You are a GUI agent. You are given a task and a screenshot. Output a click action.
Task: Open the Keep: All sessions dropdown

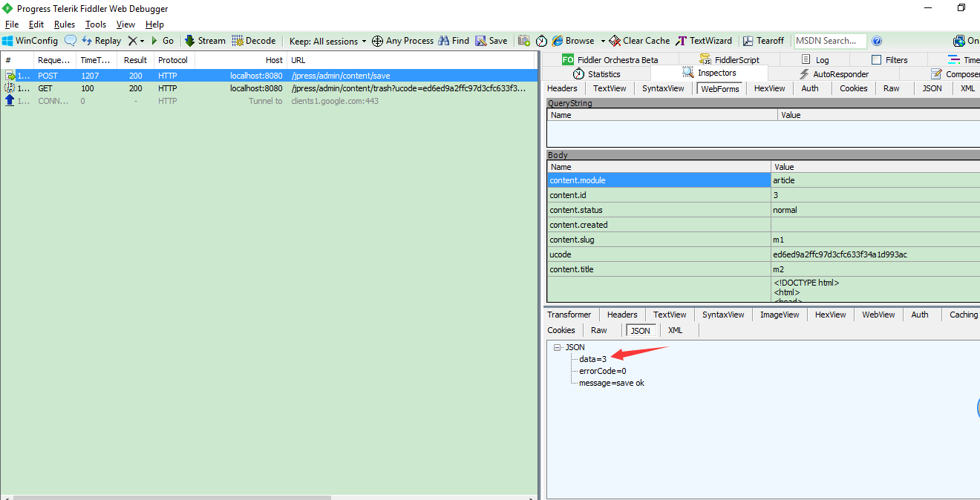click(327, 41)
